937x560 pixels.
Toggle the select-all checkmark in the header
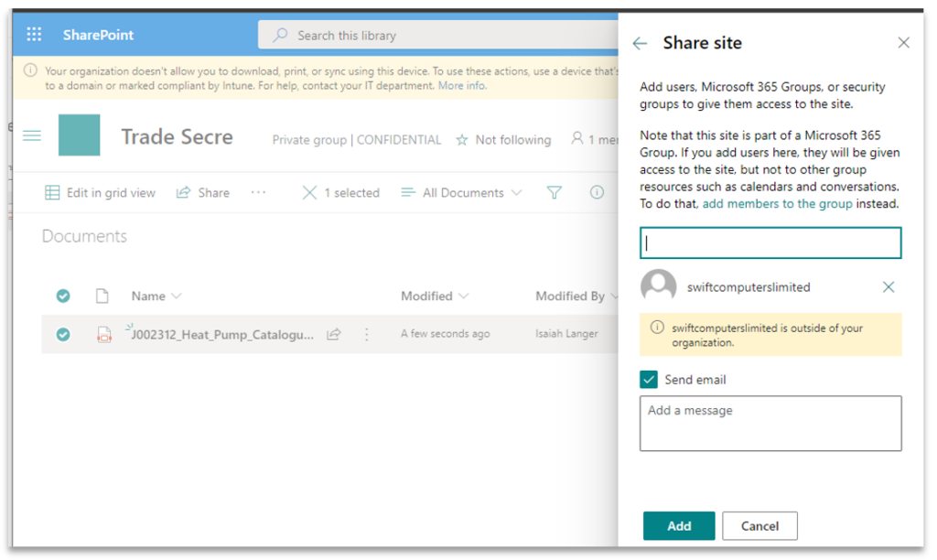pos(63,296)
